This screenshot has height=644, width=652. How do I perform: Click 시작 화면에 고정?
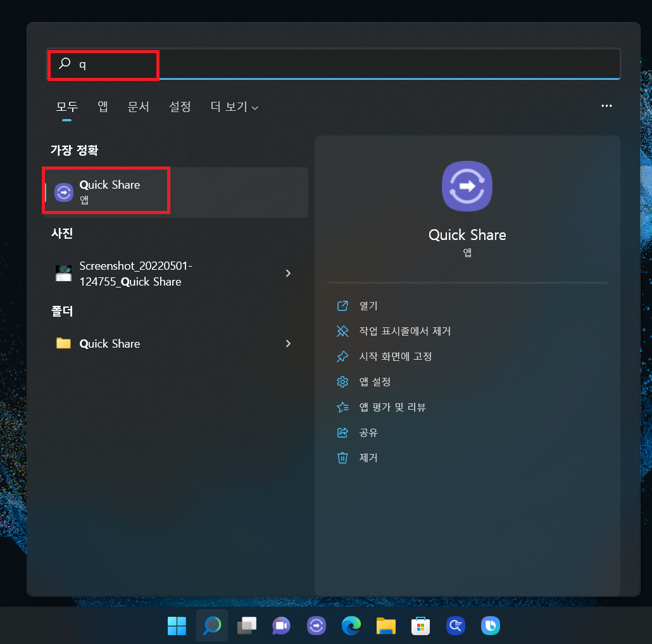[x=396, y=357]
